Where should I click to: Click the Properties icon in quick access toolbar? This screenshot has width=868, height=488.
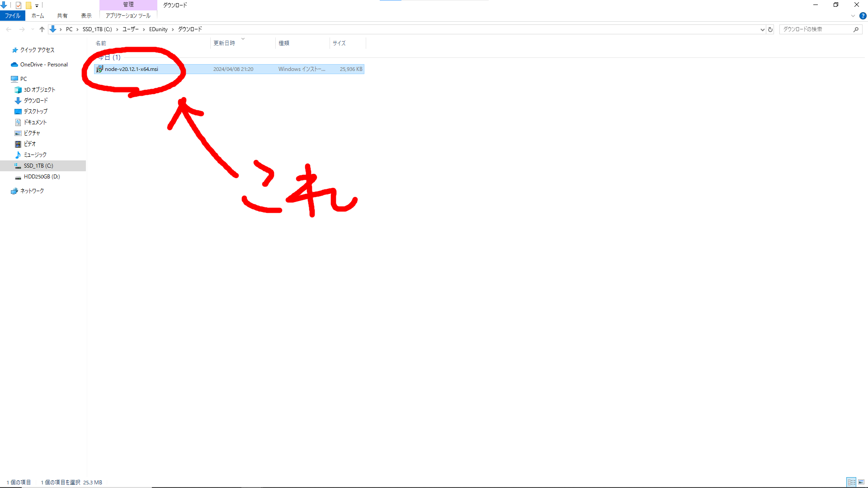click(19, 5)
